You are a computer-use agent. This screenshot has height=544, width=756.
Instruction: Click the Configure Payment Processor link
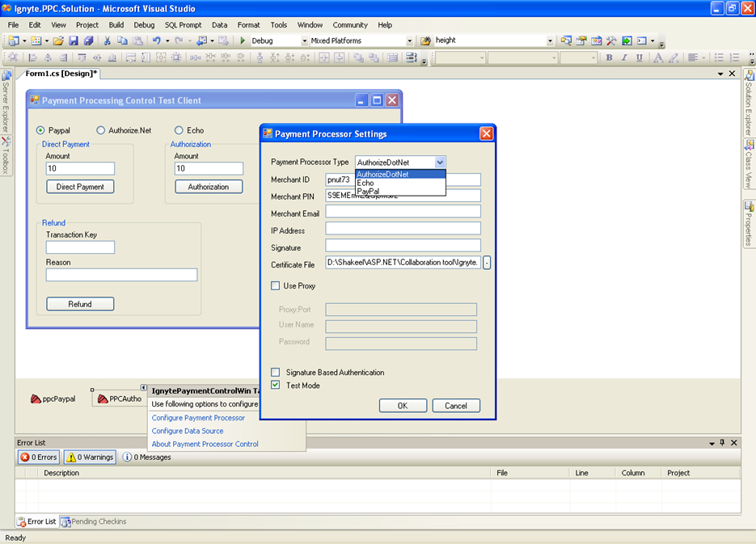click(x=198, y=418)
